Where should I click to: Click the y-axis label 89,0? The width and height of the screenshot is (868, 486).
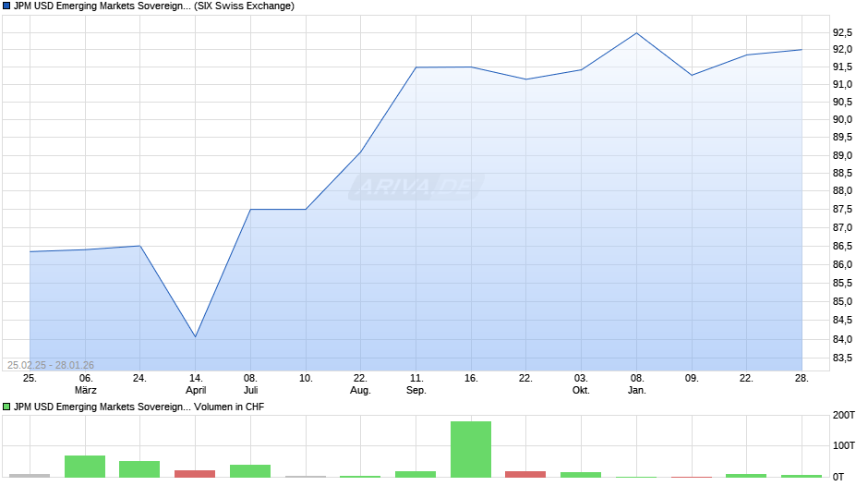pyautogui.click(x=842, y=156)
